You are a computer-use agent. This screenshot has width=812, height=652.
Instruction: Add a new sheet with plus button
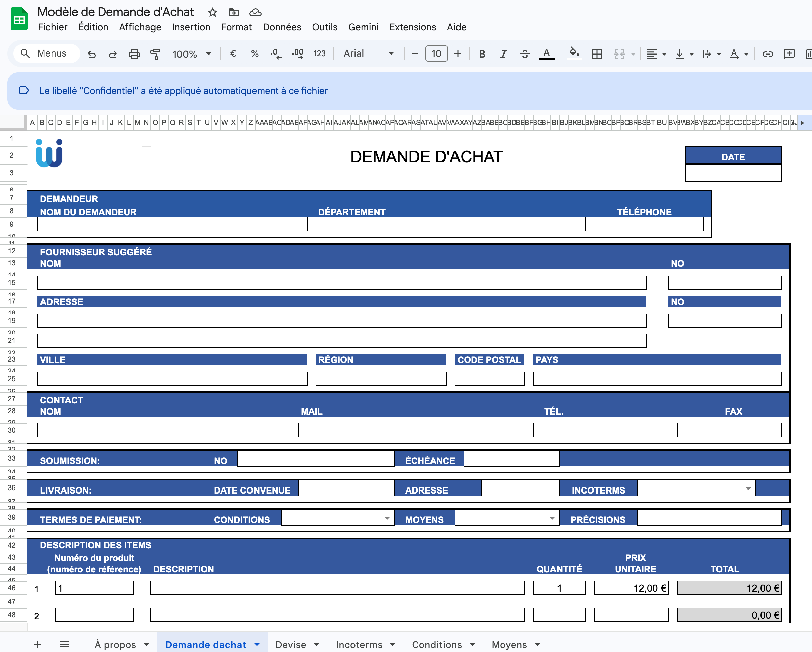[x=38, y=644]
